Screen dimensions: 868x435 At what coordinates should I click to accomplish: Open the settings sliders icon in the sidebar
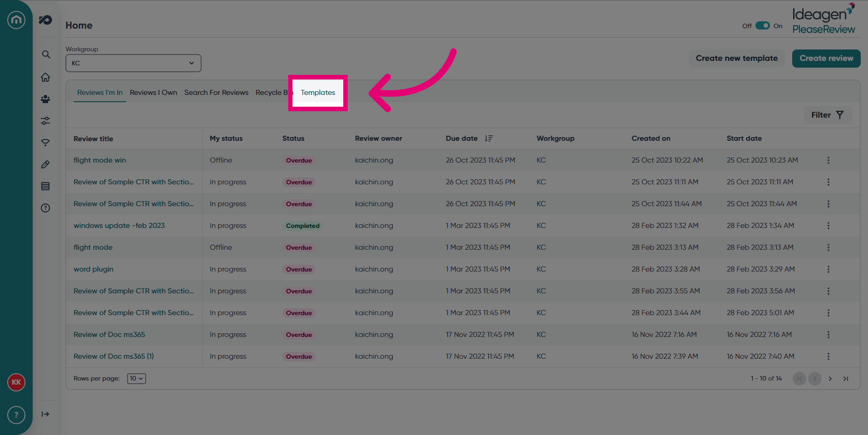tap(45, 121)
